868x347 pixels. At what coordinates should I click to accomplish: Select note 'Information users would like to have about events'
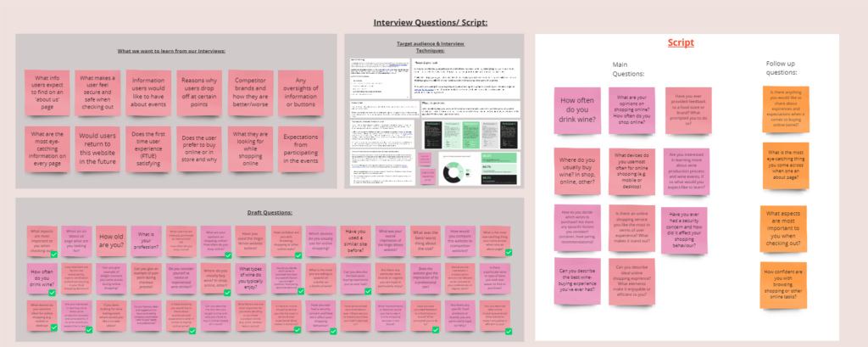click(148, 93)
